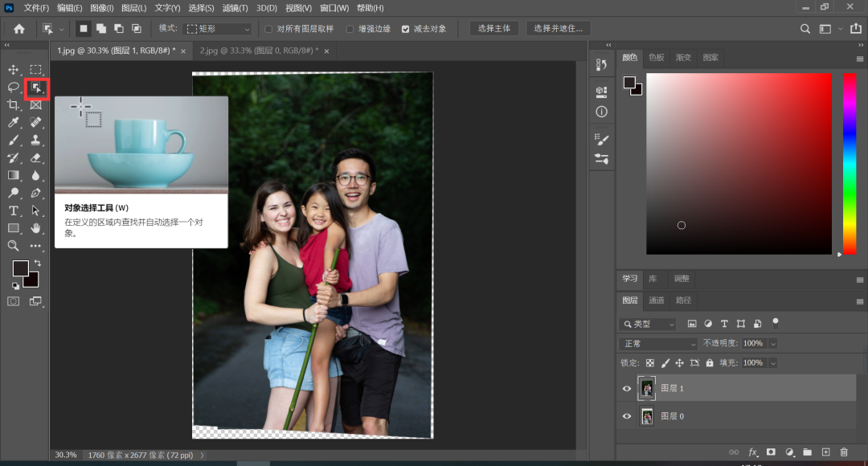Open the 选择(S) menu
The height and width of the screenshot is (466, 868).
[201, 8]
